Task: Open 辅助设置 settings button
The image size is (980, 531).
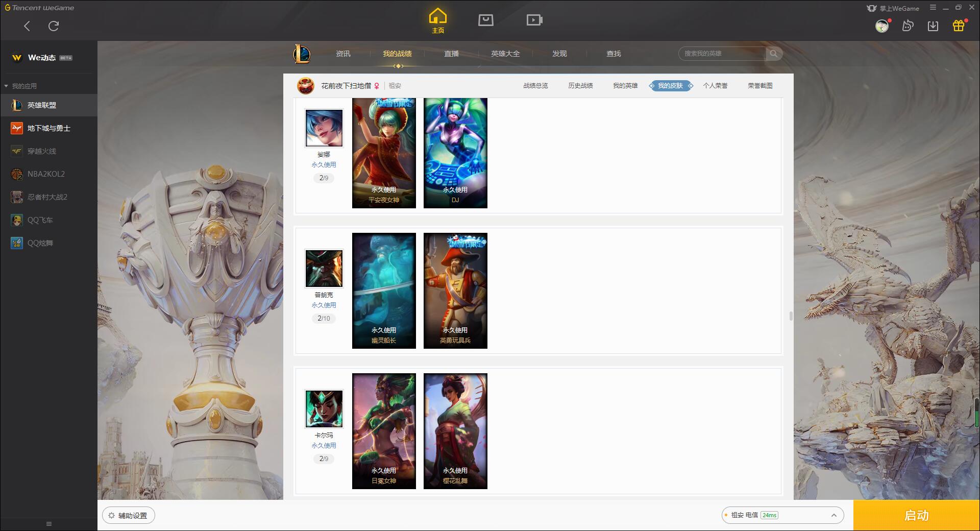Action: pos(129,516)
